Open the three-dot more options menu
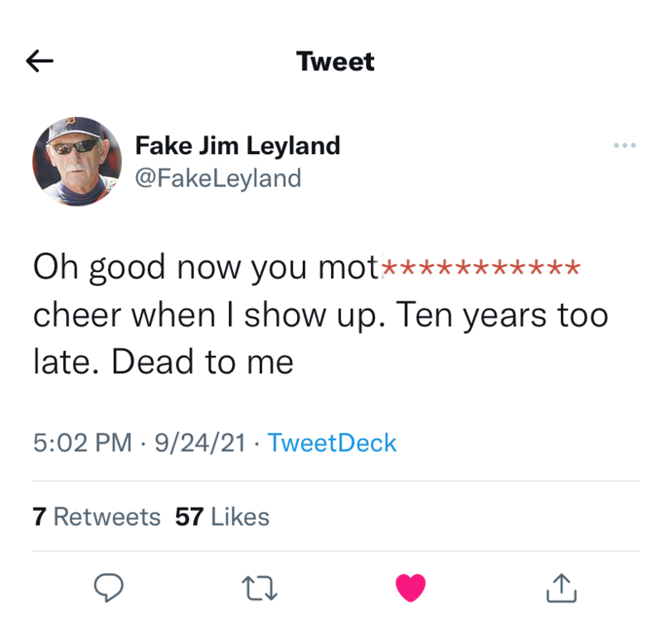672x622 pixels. tap(625, 146)
